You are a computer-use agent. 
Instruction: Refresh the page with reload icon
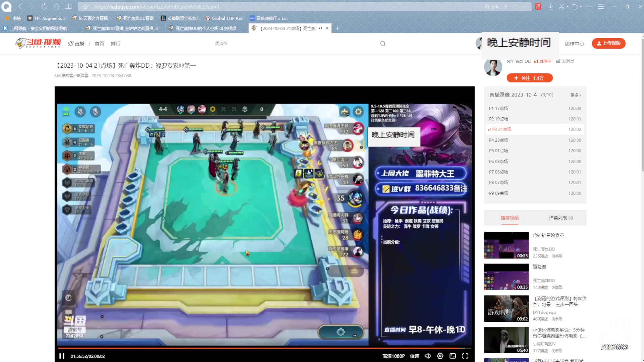pyautogui.click(x=44, y=7)
